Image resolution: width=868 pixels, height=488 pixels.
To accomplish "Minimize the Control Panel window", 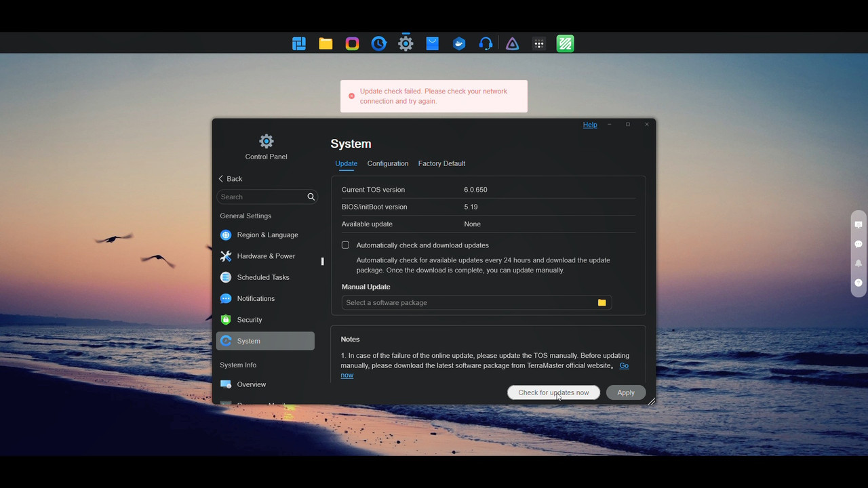I will (x=609, y=125).
